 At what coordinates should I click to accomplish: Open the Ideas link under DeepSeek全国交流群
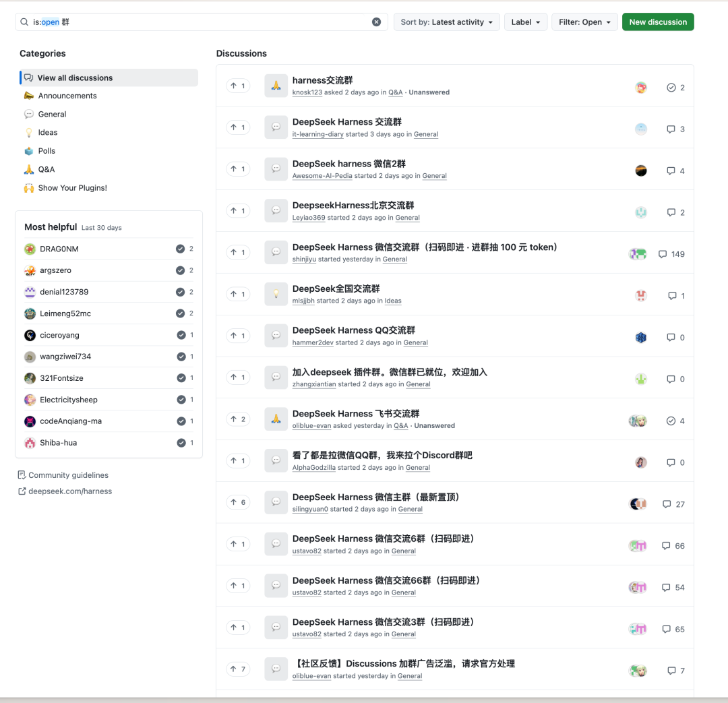[x=393, y=301]
